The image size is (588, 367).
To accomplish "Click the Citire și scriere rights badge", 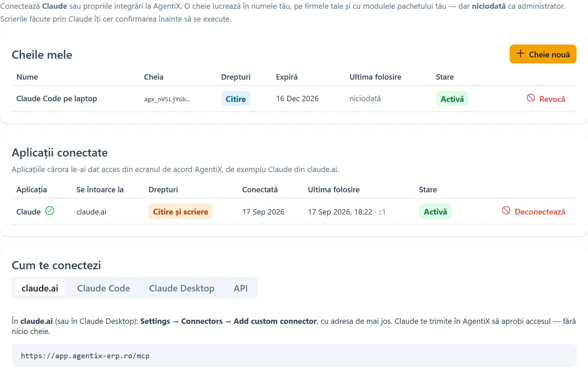I will [180, 211].
